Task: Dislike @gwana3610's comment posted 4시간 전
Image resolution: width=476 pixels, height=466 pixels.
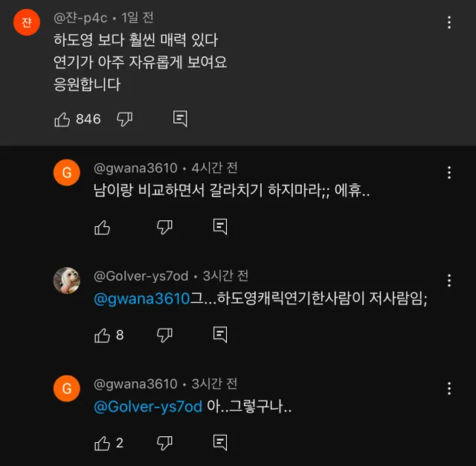Action: [x=165, y=227]
